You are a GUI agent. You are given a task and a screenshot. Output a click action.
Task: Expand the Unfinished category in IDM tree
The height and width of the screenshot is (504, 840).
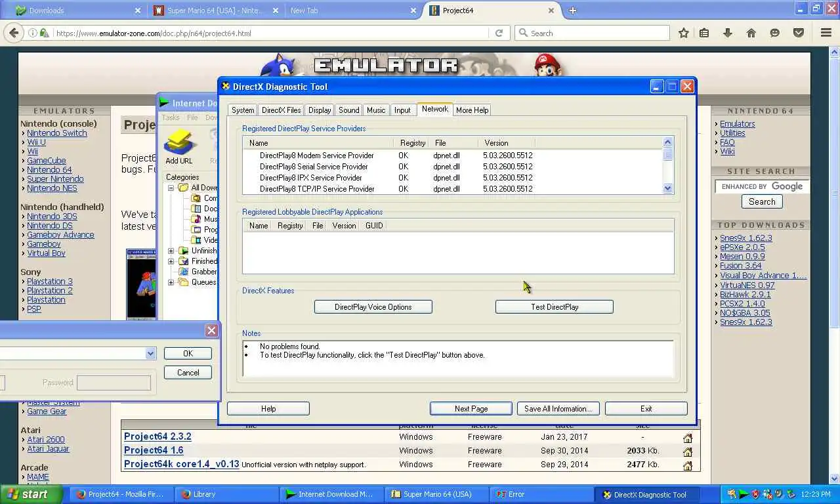tap(171, 251)
